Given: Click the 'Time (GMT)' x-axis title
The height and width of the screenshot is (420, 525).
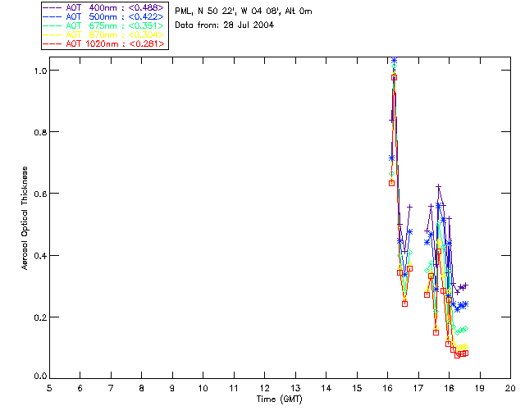Looking at the screenshot, I should (279, 399).
